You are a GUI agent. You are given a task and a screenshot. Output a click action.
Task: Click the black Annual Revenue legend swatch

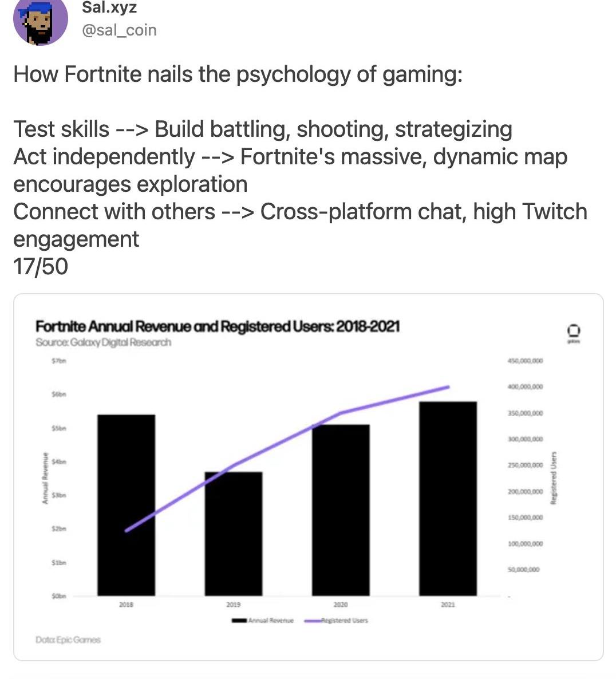pyautogui.click(x=239, y=621)
